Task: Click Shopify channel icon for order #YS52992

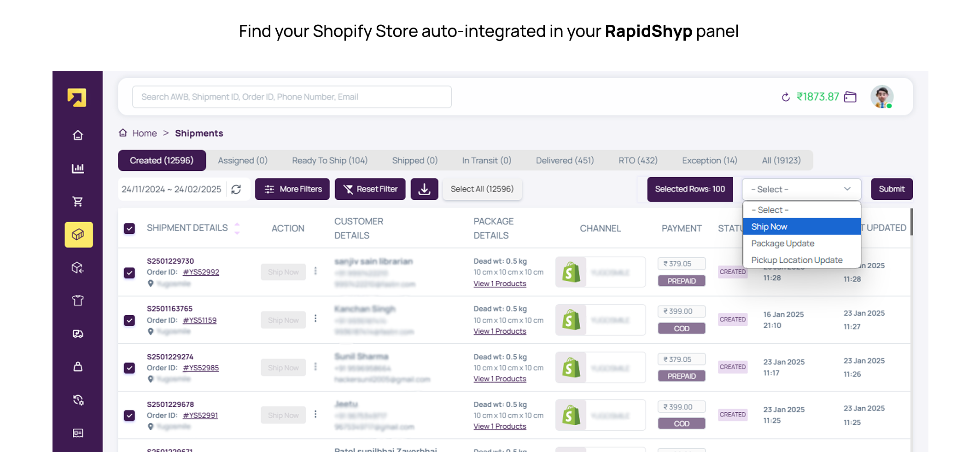Action: tap(571, 272)
